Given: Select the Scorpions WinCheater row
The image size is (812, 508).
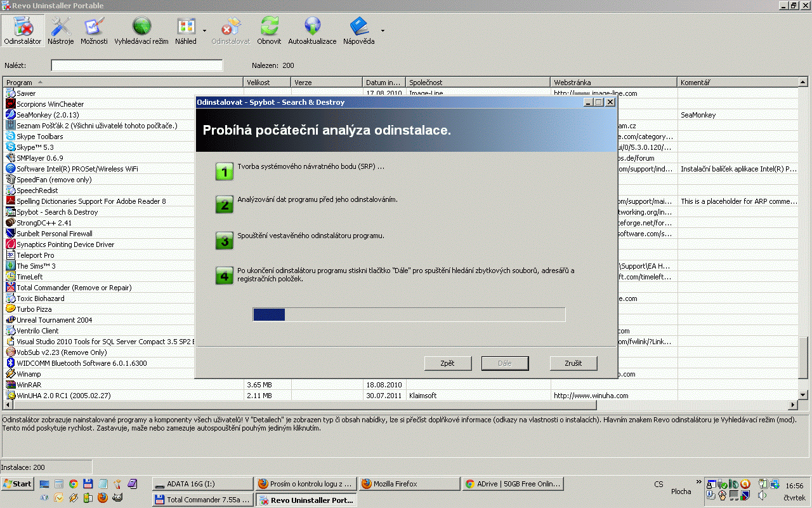Looking at the screenshot, I should [50, 104].
